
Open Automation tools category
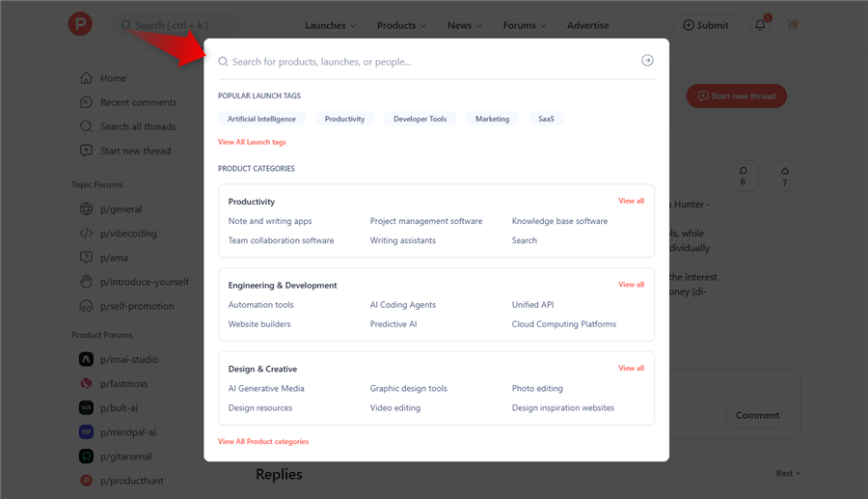point(260,305)
